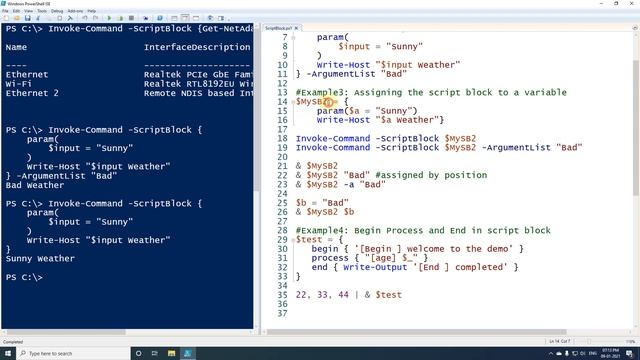This screenshot has height=360, width=640.
Task: Open a script with the folder icon
Action: pos(16,18)
